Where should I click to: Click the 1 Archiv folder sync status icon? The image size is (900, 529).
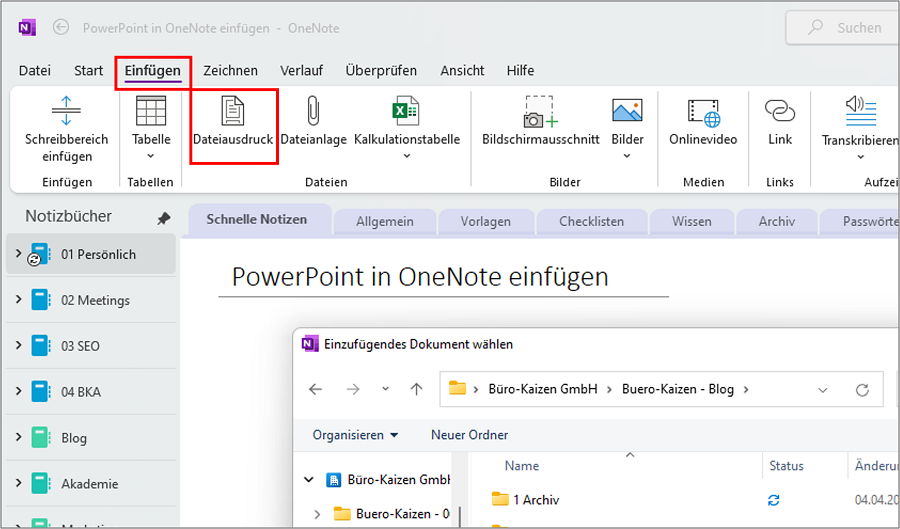[774, 500]
